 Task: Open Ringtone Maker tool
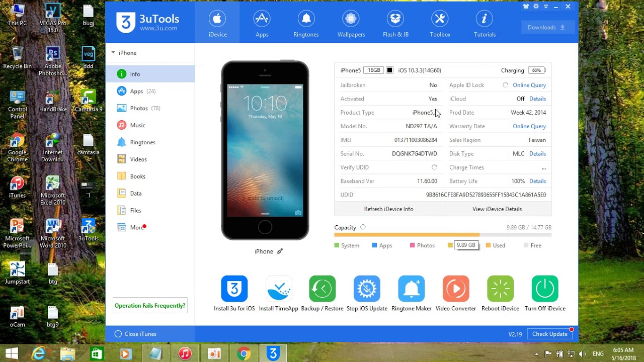412,289
